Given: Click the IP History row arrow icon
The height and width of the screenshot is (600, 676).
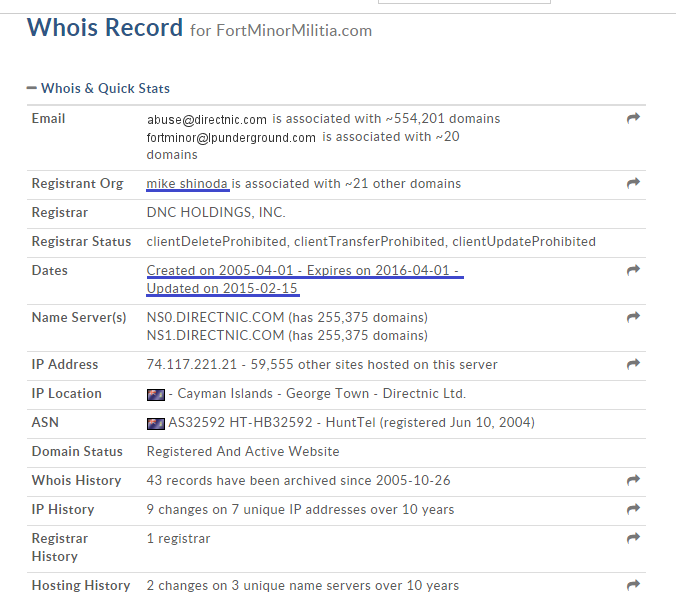Looking at the screenshot, I should pyautogui.click(x=632, y=510).
